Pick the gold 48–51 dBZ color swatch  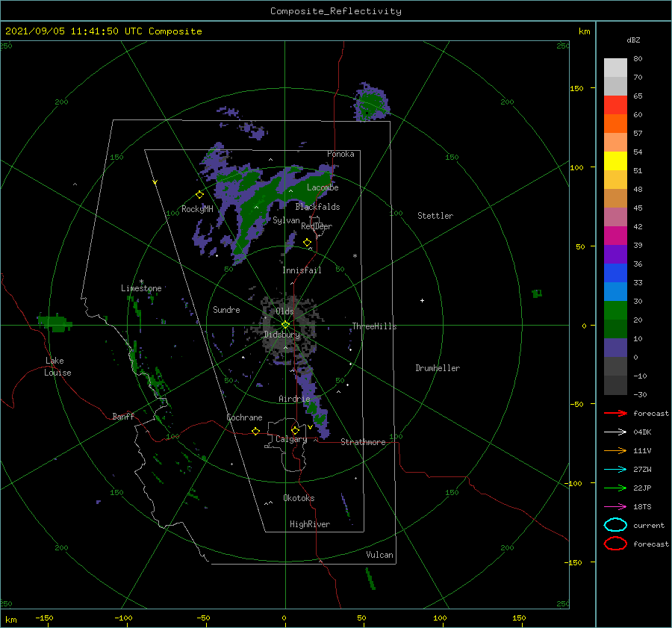click(615, 180)
